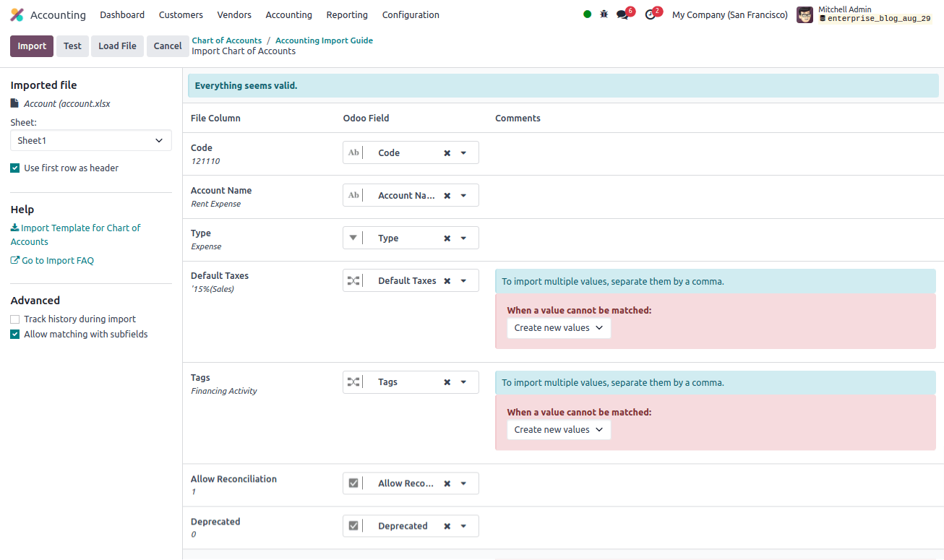Click checkbox-type icon in Allow Reconciliation field
This screenshot has height=560, width=944.
[353, 483]
